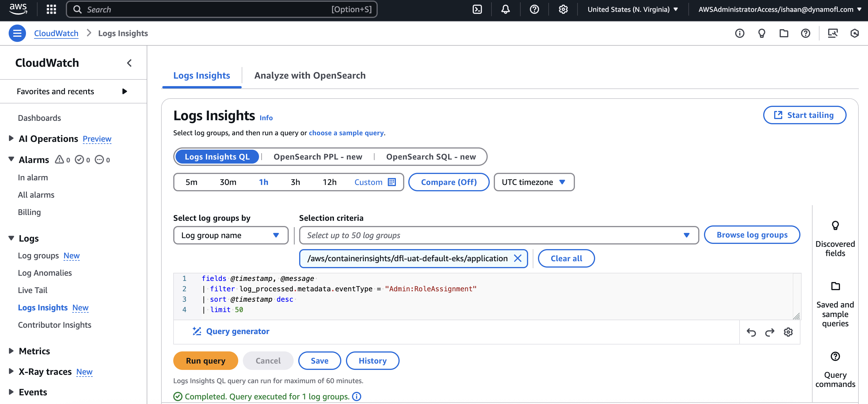Collapse the Logs section
868x404 pixels.
click(11, 238)
